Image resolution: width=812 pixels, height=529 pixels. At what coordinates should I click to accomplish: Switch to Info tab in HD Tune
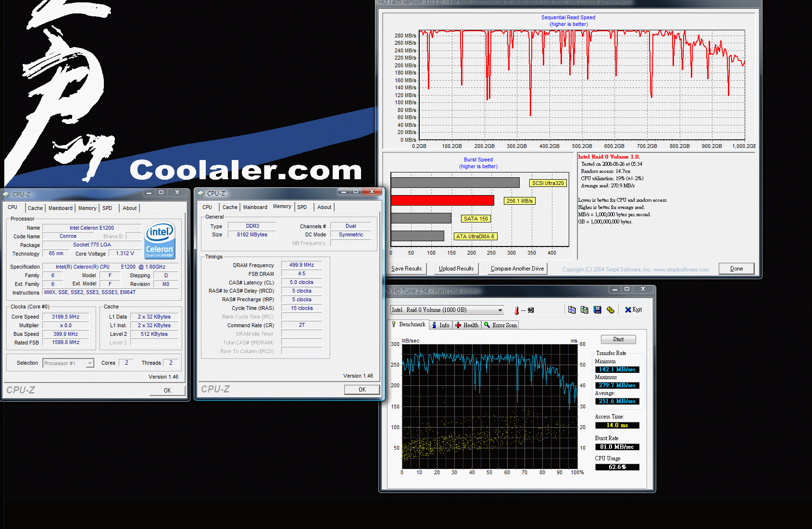coord(441,325)
